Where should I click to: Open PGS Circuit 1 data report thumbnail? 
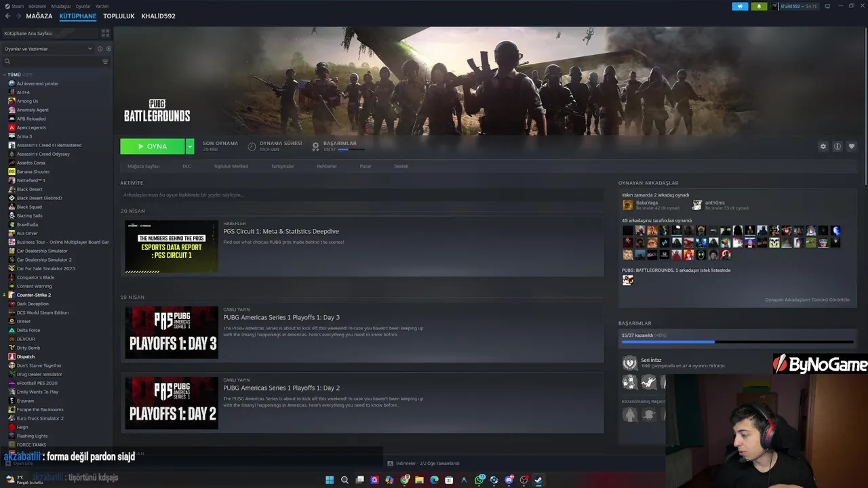click(172, 247)
